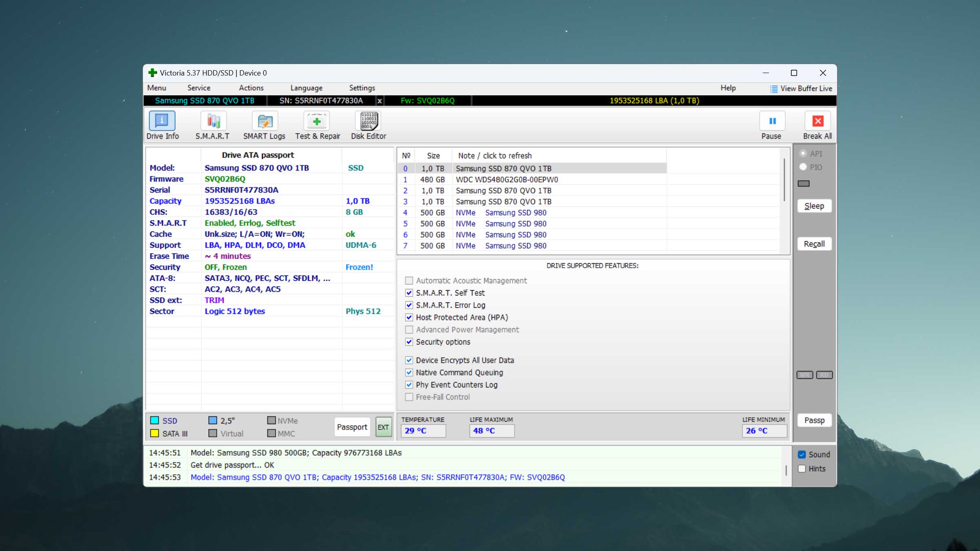Open the Settings menu

coord(362,88)
